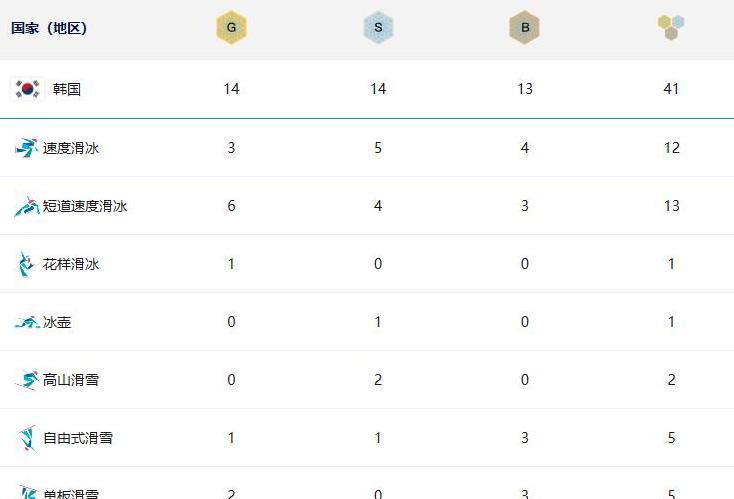Select the 花样滑冰 sport label
The width and height of the screenshot is (734, 499).
coord(71,264)
